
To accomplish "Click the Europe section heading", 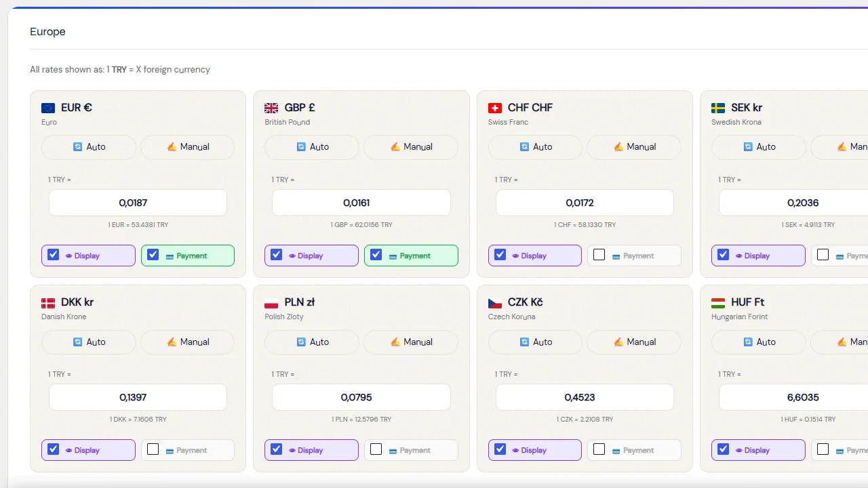I will [x=47, y=32].
